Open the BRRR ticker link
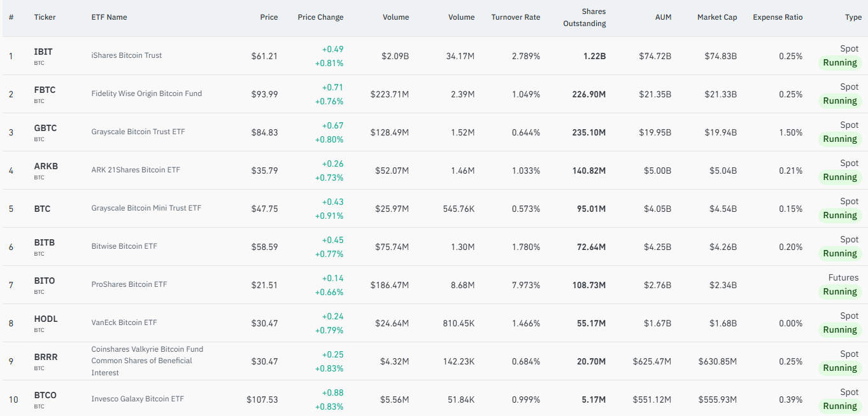Image resolution: width=868 pixels, height=416 pixels. click(x=46, y=357)
